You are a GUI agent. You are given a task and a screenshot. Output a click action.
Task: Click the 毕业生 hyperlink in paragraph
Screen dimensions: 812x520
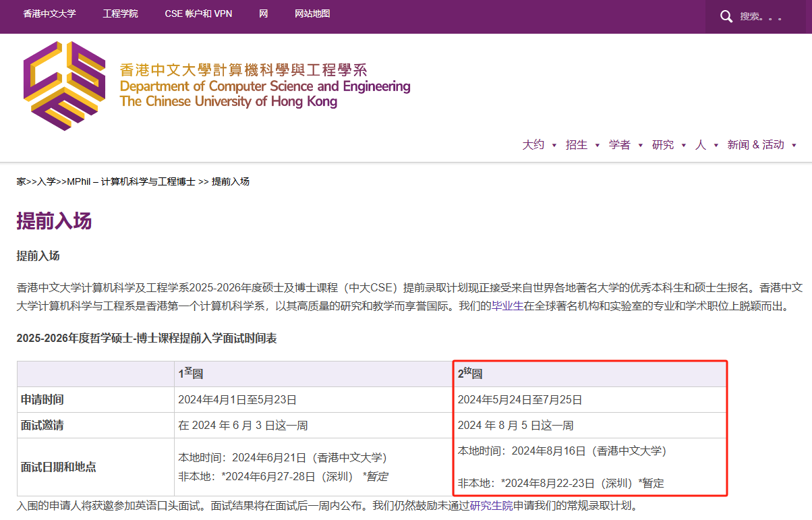(x=506, y=306)
